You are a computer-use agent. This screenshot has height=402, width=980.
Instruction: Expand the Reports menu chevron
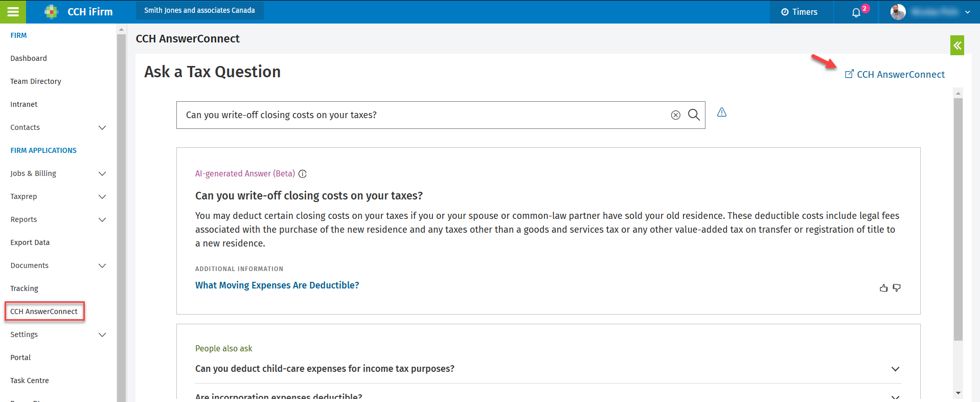(x=102, y=219)
